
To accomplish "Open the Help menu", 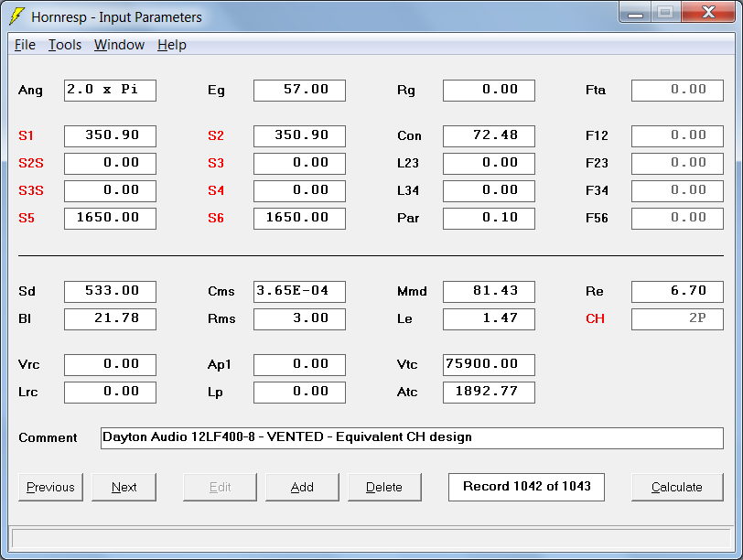I will tap(172, 45).
